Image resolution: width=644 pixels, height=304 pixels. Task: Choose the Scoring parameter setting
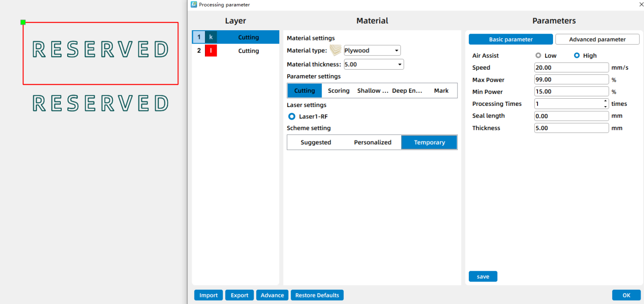pos(338,91)
